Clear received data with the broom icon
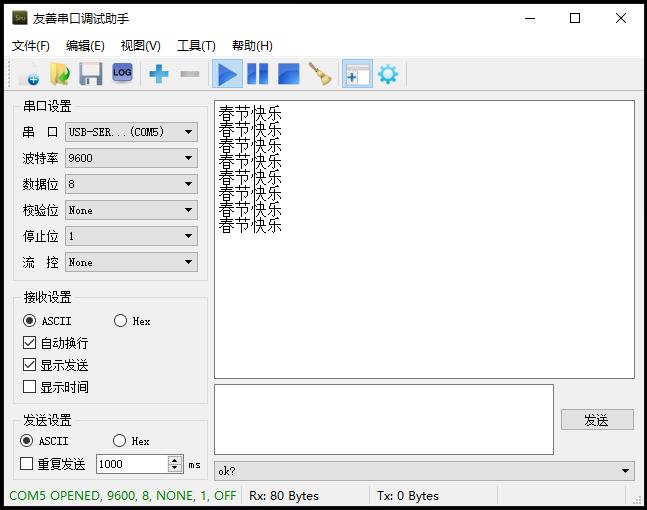The image size is (647, 510). click(x=320, y=74)
